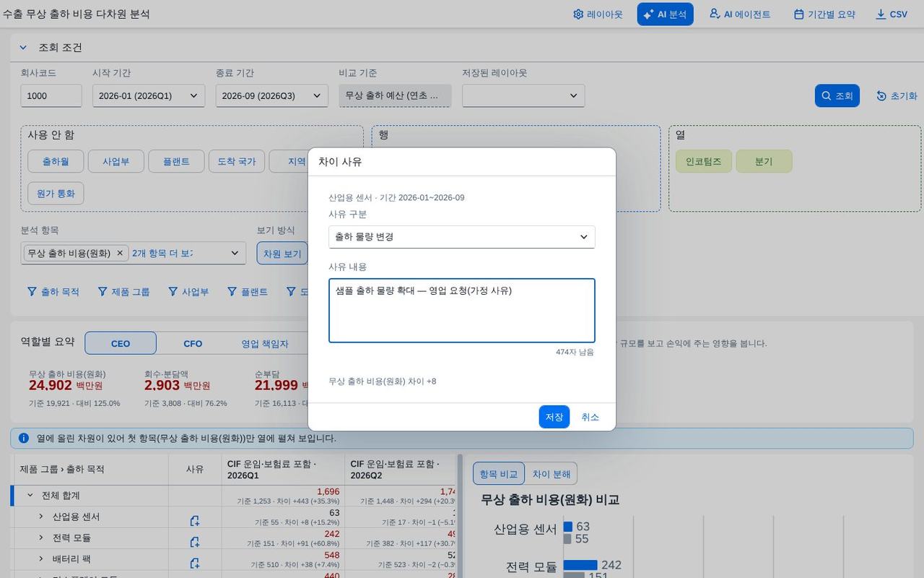Screen dimensions: 924x578
Task: Click the info icon in the blue notice bar
Action: tap(24, 438)
